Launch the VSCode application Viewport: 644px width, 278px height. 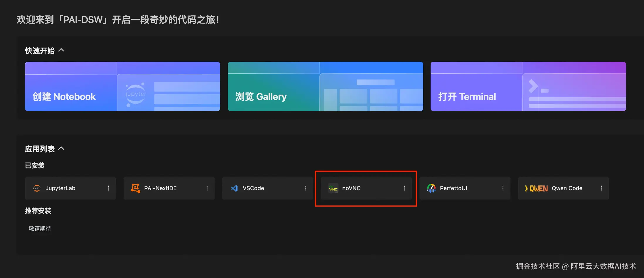[x=267, y=188]
